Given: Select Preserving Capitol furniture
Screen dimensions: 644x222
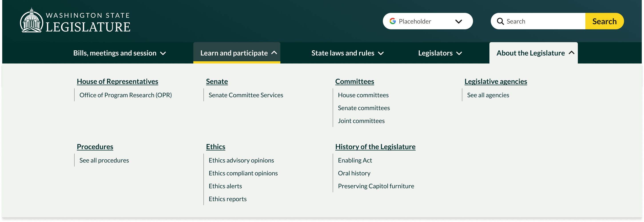Looking at the screenshot, I should (x=376, y=186).
